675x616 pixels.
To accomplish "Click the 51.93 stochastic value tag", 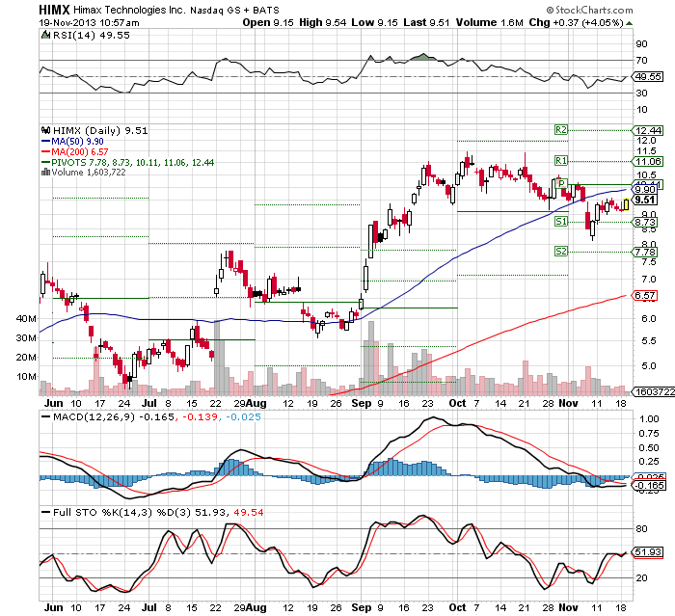I will click(648, 552).
